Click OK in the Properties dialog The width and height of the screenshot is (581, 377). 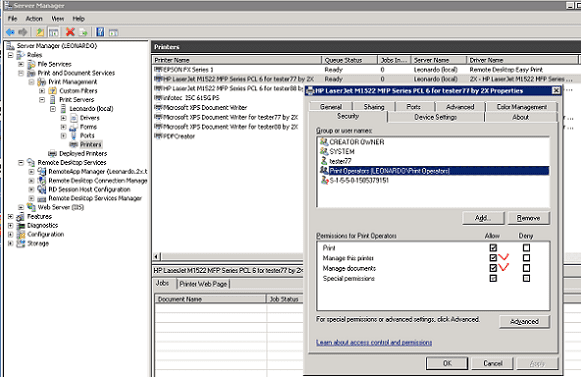(x=447, y=363)
